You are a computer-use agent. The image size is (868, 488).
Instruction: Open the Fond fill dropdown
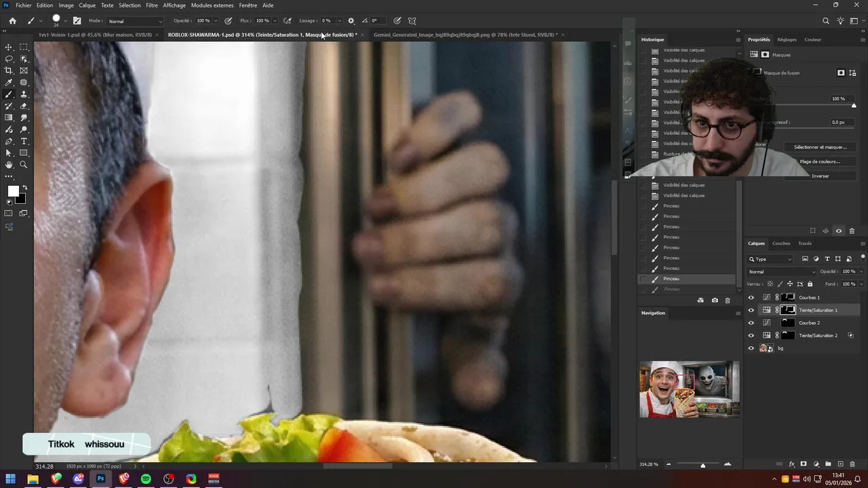coord(861,284)
